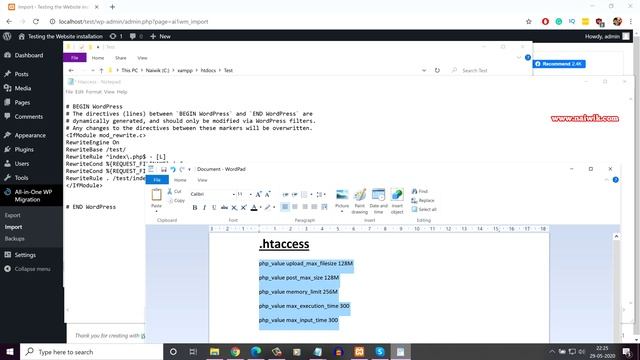Toggle Subscript in WordPad font group
Screen dimensions: 640x360
click(234, 207)
